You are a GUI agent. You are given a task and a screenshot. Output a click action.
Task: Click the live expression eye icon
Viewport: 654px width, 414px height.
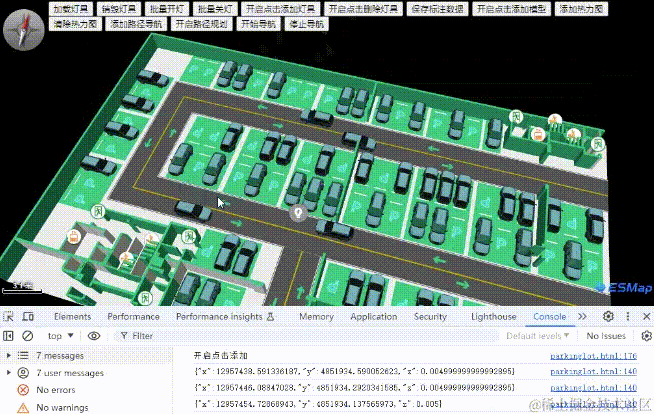(x=94, y=336)
